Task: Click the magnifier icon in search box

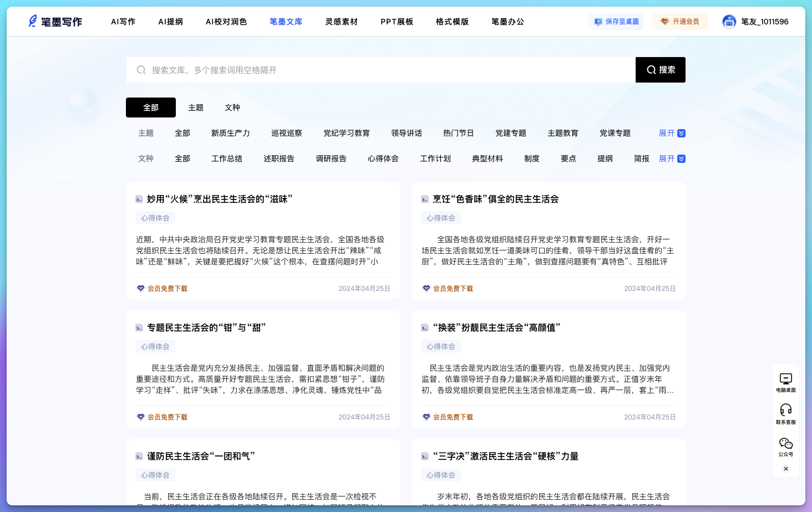Action: click(141, 70)
